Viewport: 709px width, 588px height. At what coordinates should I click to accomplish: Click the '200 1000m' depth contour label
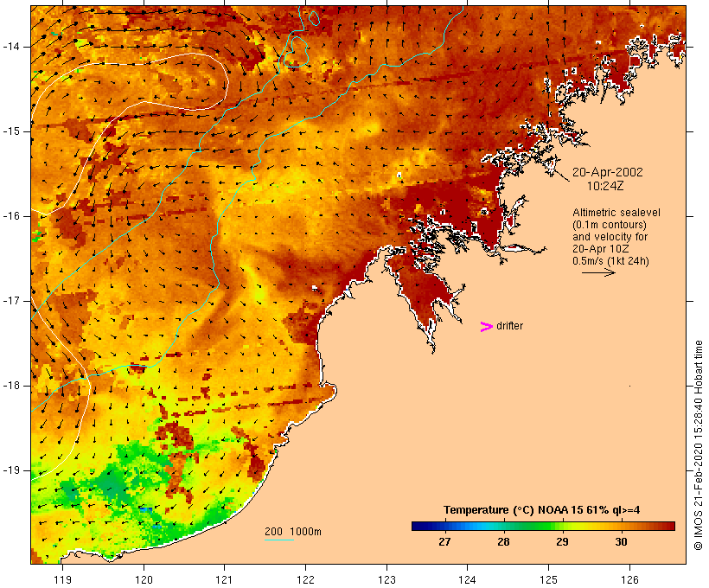pos(293,532)
